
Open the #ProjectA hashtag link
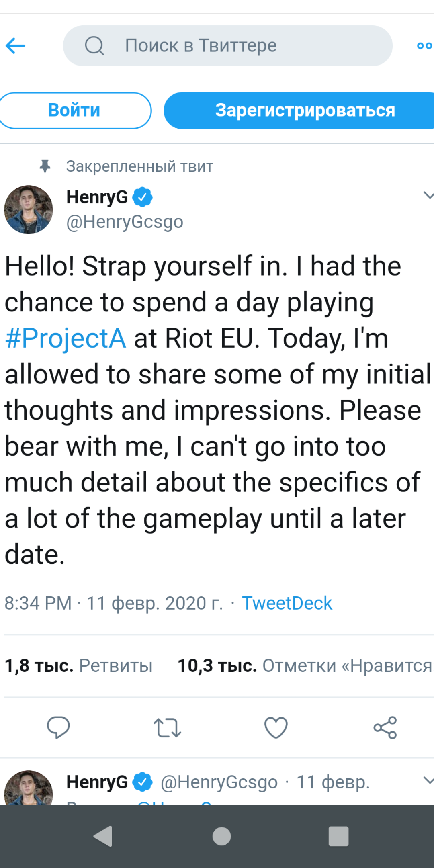coord(66,338)
